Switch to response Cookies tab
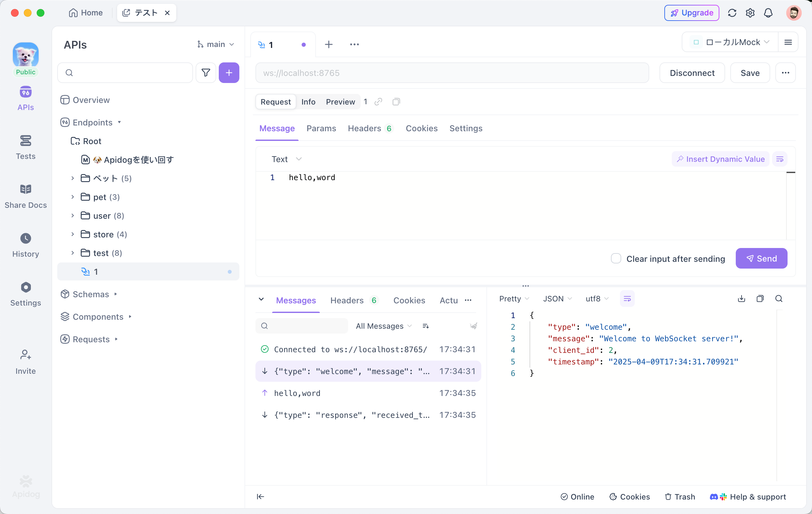This screenshot has height=514, width=812. 409,300
